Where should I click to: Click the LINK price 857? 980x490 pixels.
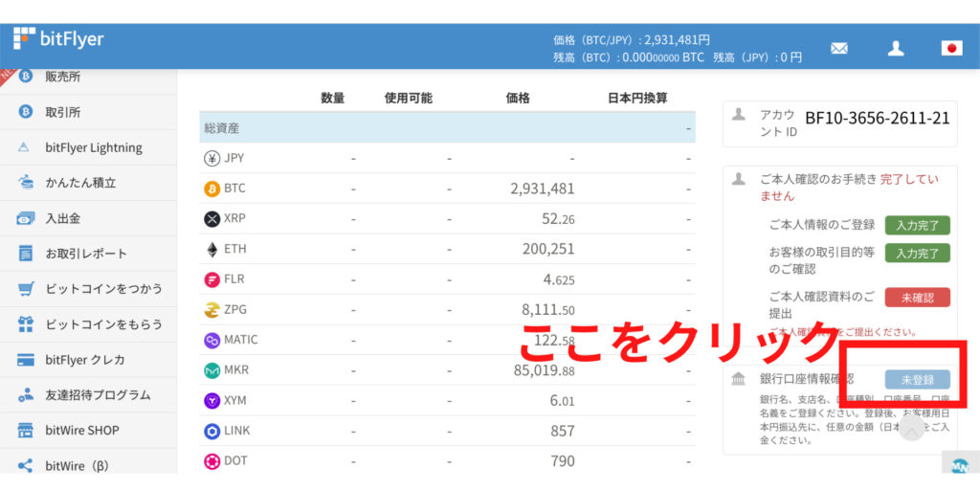point(563,431)
